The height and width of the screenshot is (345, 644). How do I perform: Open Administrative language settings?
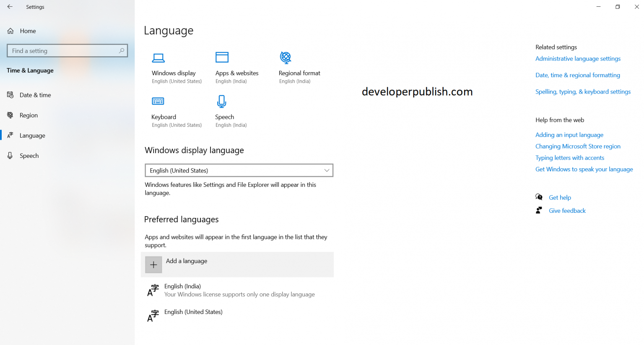coord(578,58)
